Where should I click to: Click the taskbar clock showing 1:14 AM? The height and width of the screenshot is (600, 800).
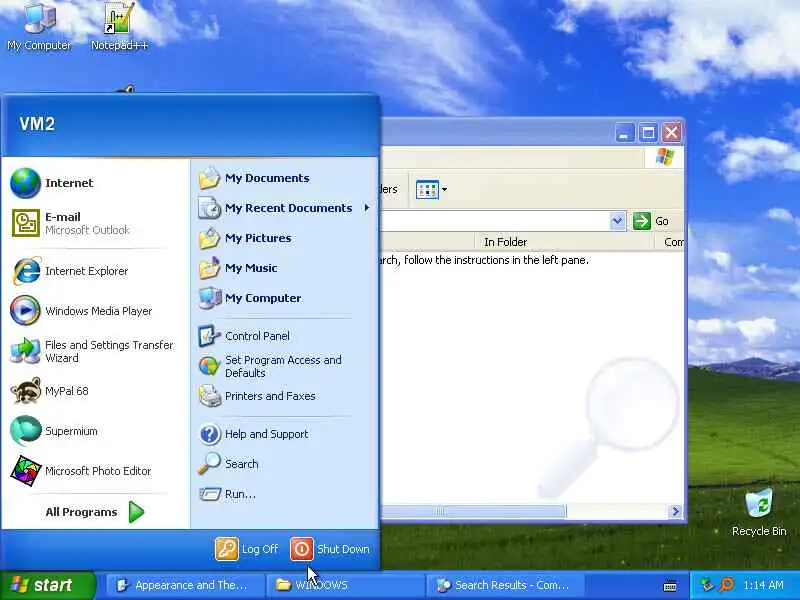[763, 585]
